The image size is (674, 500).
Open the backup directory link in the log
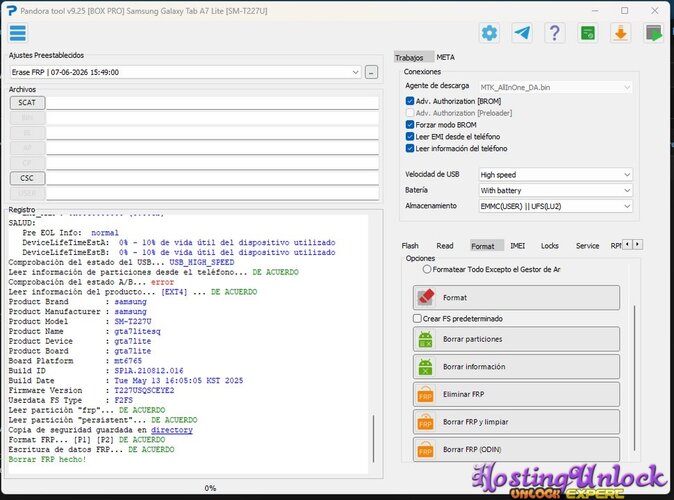tap(172, 430)
